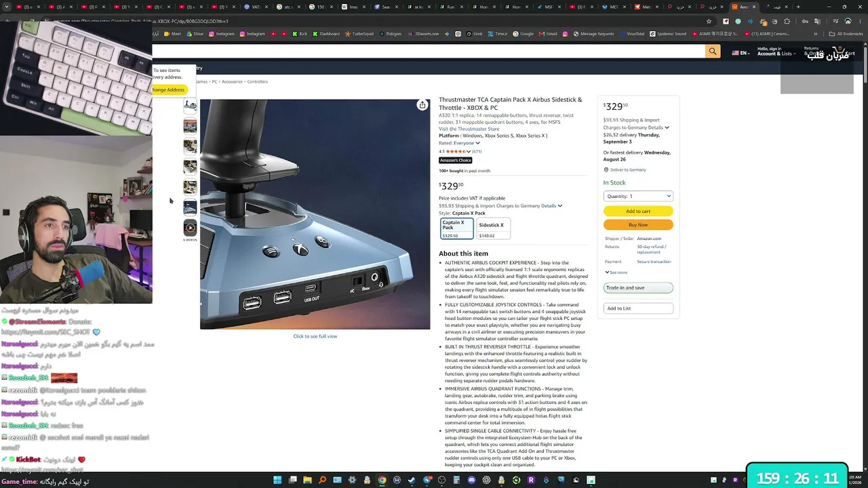Viewport: 868px width, 488px height.
Task: Click the Secure transaction link
Action: point(654,262)
